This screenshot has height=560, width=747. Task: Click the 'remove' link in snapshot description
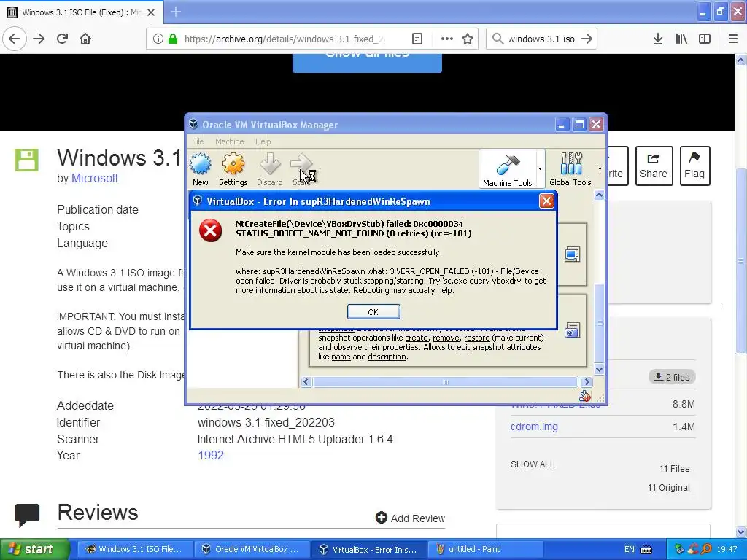pyautogui.click(x=446, y=338)
